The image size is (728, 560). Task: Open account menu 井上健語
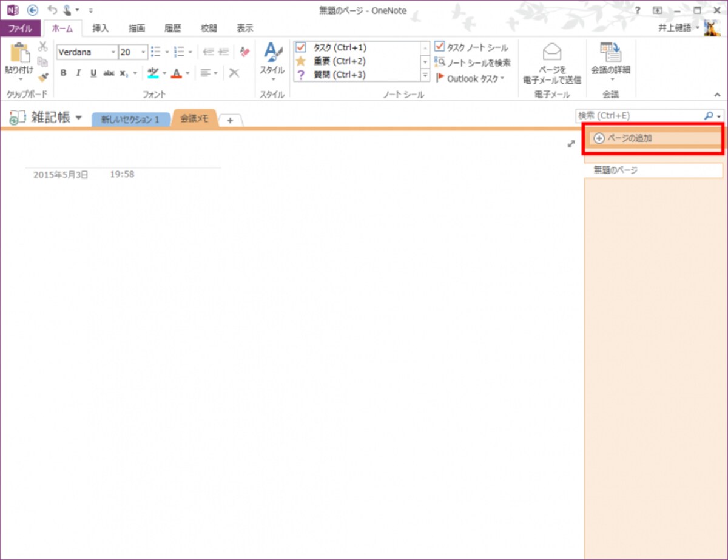point(679,28)
